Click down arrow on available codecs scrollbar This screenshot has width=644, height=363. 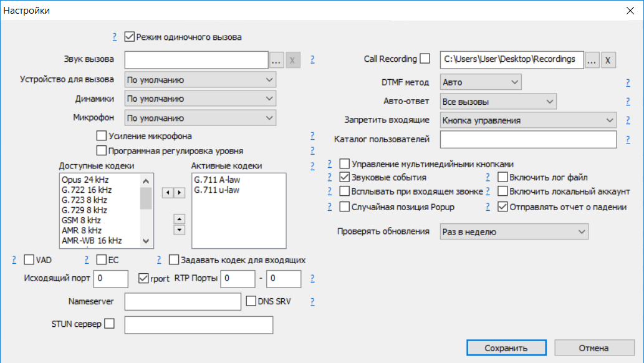146,241
